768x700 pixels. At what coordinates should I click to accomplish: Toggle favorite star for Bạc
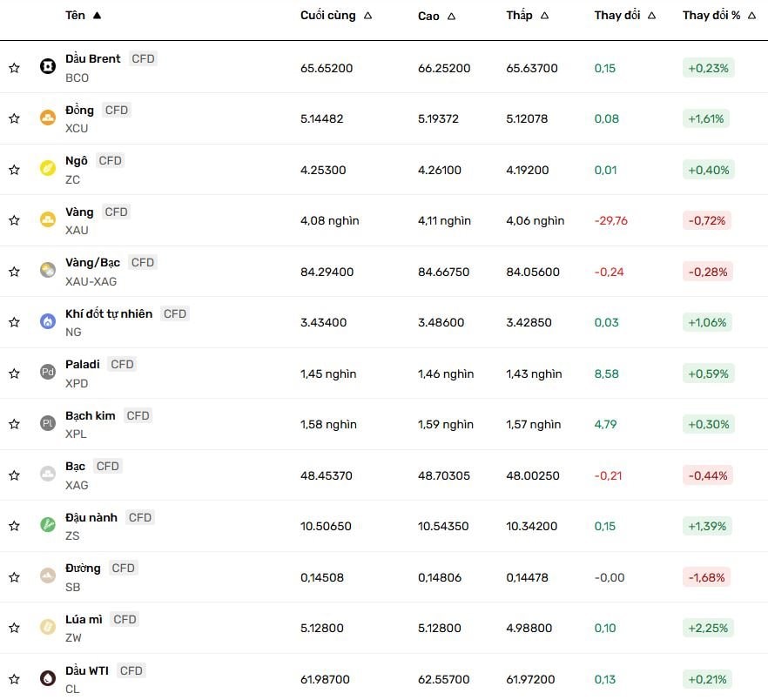(x=14, y=475)
